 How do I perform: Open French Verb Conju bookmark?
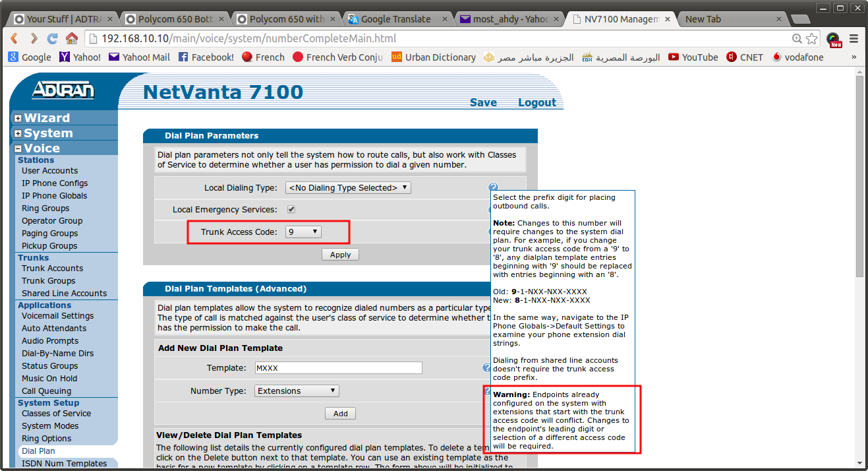pyautogui.click(x=337, y=57)
